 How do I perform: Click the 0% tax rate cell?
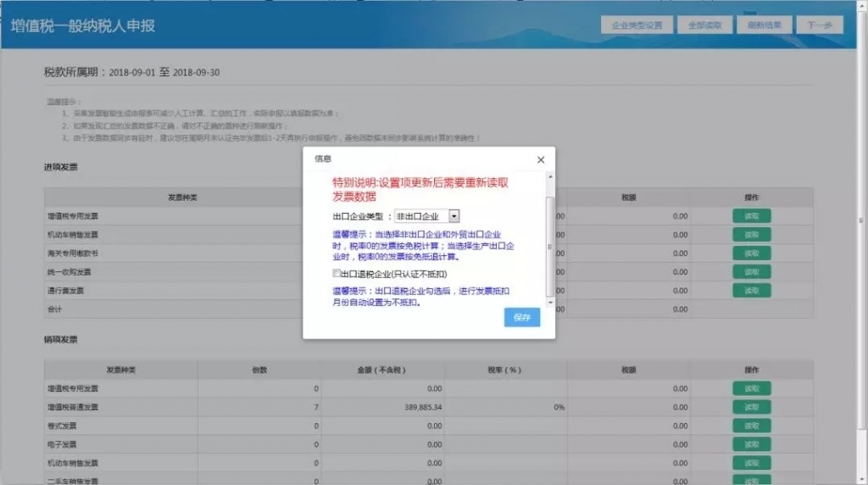coord(559,407)
